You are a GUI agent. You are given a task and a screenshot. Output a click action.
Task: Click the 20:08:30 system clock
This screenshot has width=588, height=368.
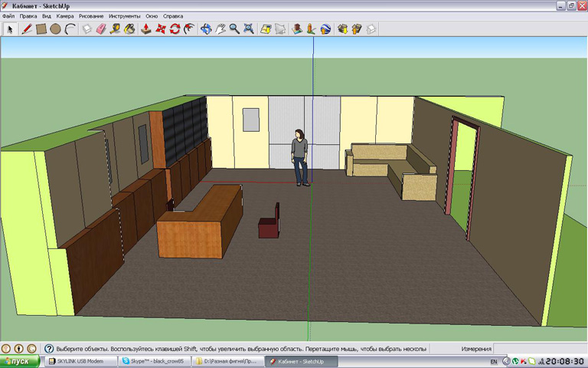tap(567, 361)
